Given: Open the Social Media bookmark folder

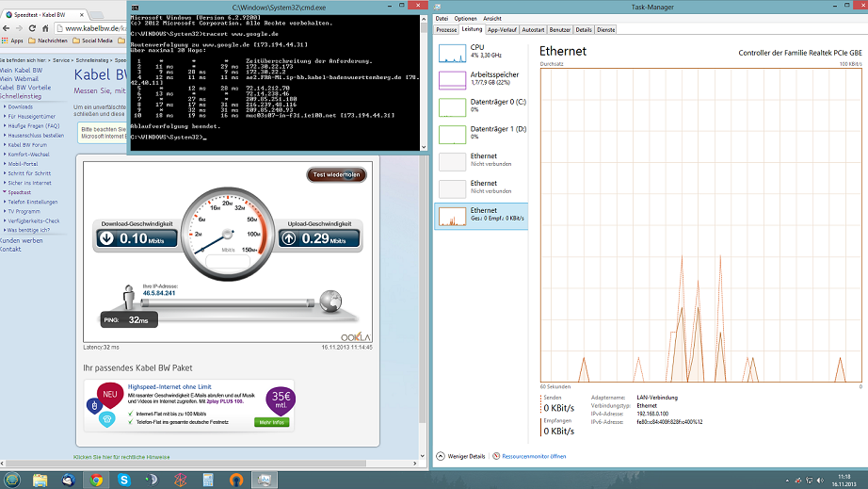Looking at the screenshot, I should point(93,41).
